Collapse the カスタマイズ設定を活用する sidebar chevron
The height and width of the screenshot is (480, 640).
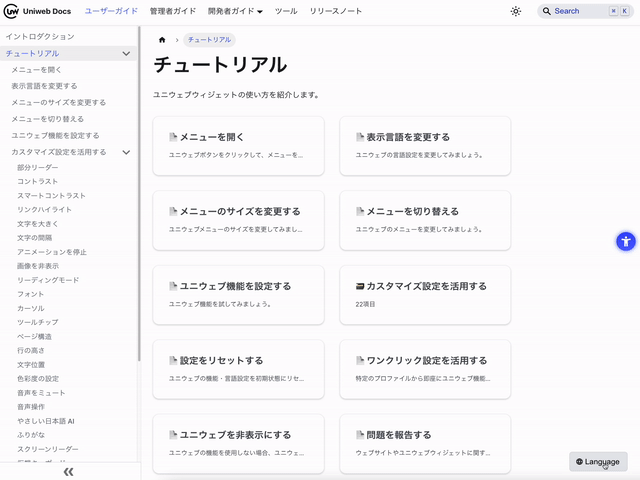(x=126, y=152)
